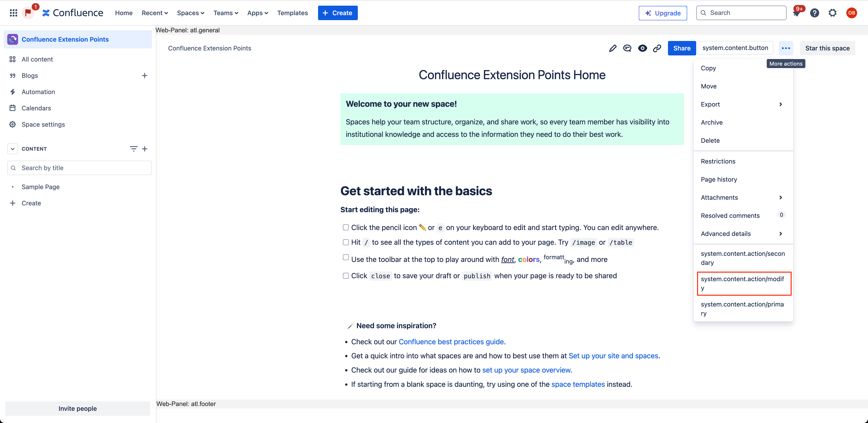Open 'set up your space overview' link
Viewport: 868px width, 423px height.
pyautogui.click(x=526, y=370)
